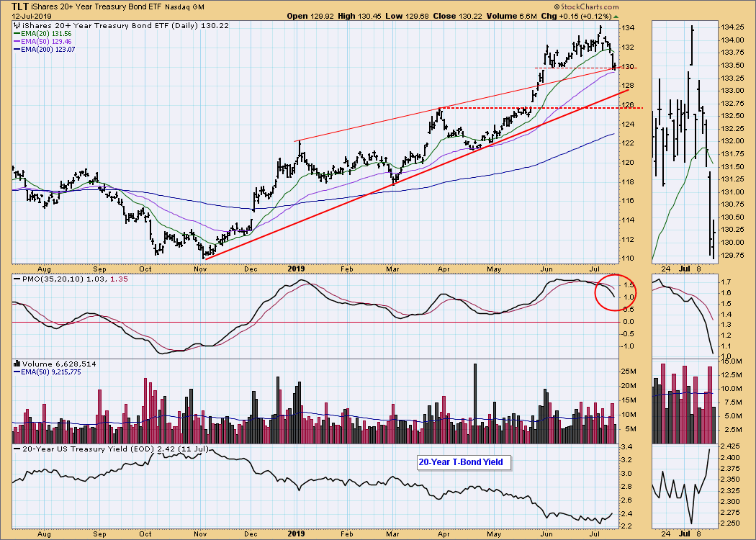Click 'Jun' on the date axis under price chart
756x540 pixels.
pos(546,269)
